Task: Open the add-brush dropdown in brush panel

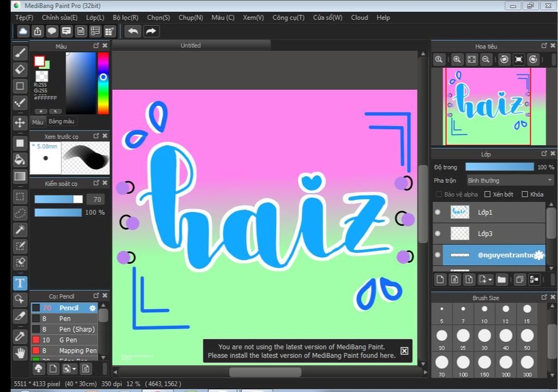Action: (74, 369)
